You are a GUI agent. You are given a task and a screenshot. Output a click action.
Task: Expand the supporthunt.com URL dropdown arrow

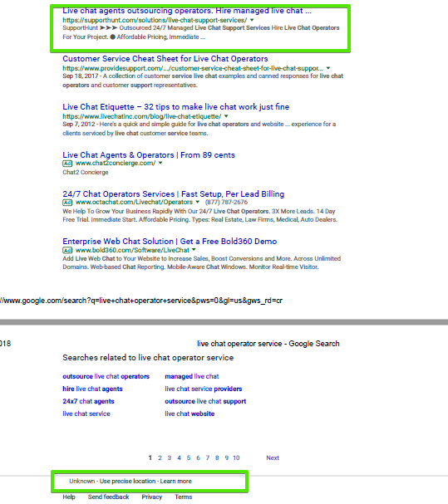252,20
